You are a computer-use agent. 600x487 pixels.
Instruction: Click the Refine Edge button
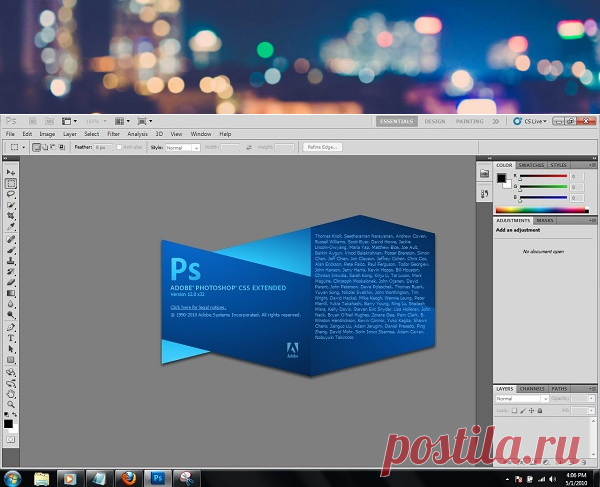coord(322,147)
